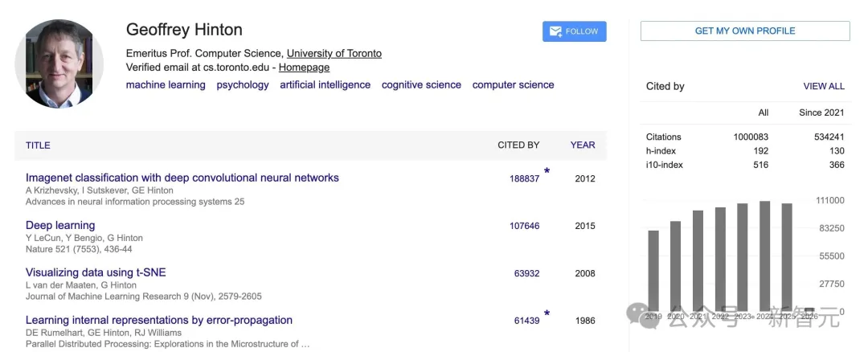868x352 pixels.
Task: Open Imagenet classification paper title
Action: click(x=182, y=178)
